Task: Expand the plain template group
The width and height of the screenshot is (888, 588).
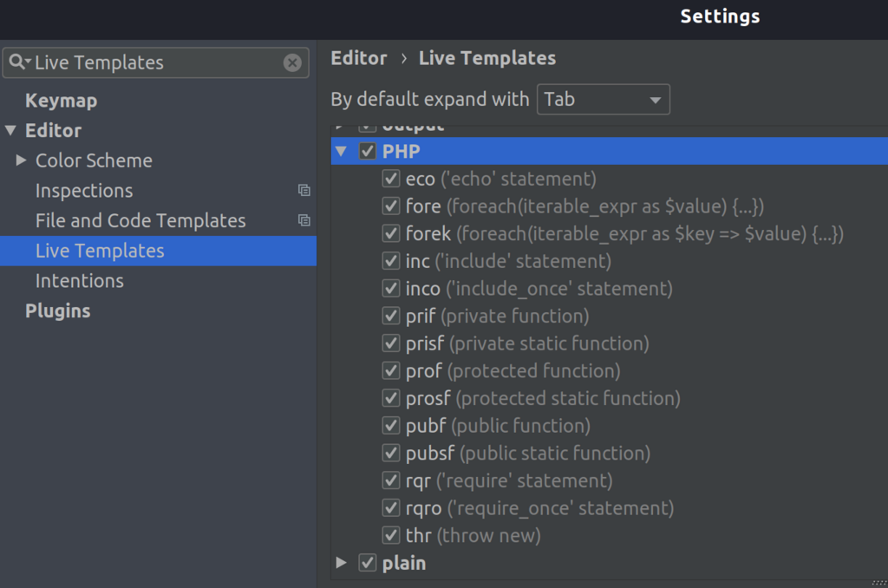Action: point(341,563)
